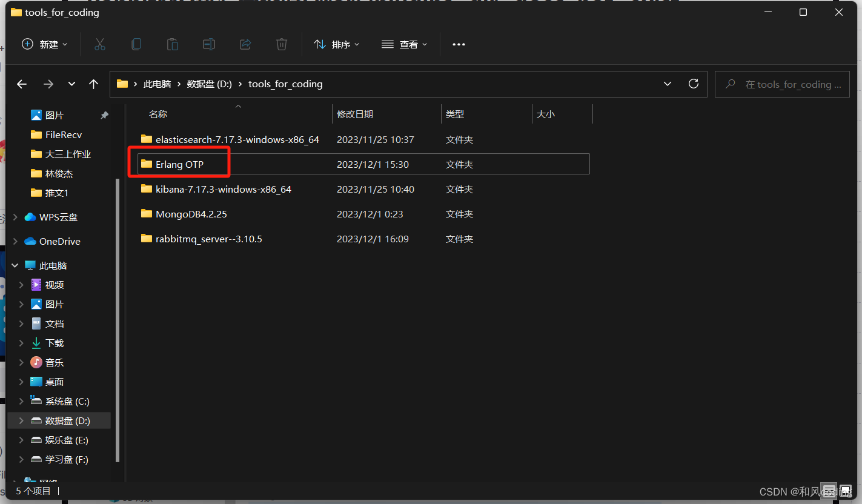Click the 文档 documents icon
Screen dimensions: 862x504
click(x=36, y=323)
